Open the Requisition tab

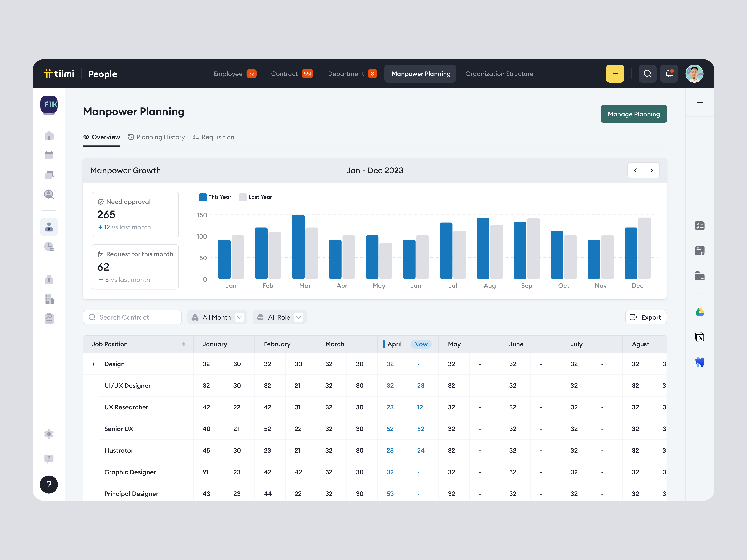tap(214, 137)
